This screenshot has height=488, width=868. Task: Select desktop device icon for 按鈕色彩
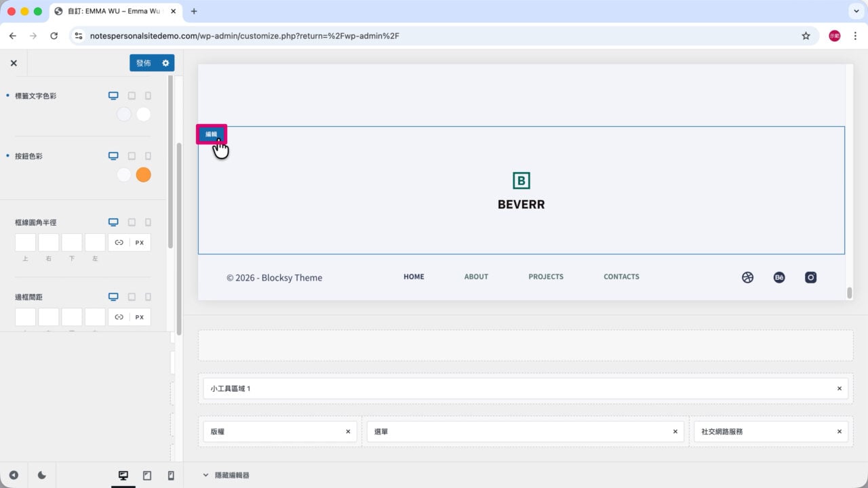pyautogui.click(x=113, y=156)
